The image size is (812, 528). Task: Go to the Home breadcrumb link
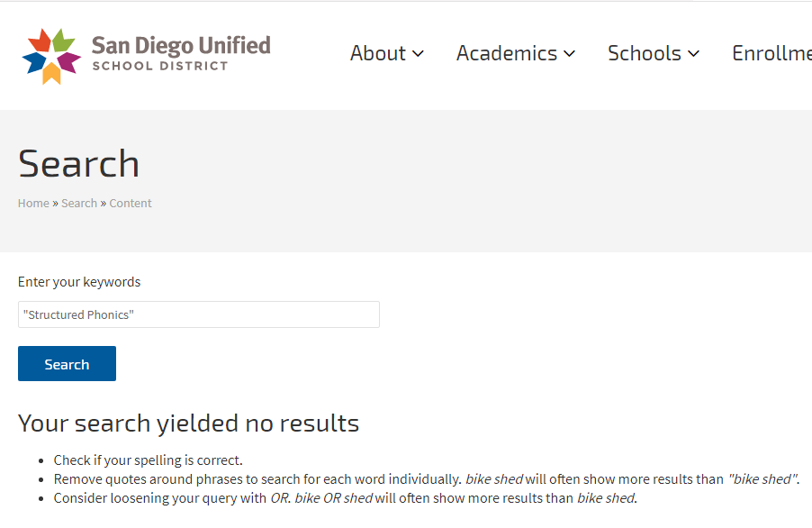[x=33, y=204]
